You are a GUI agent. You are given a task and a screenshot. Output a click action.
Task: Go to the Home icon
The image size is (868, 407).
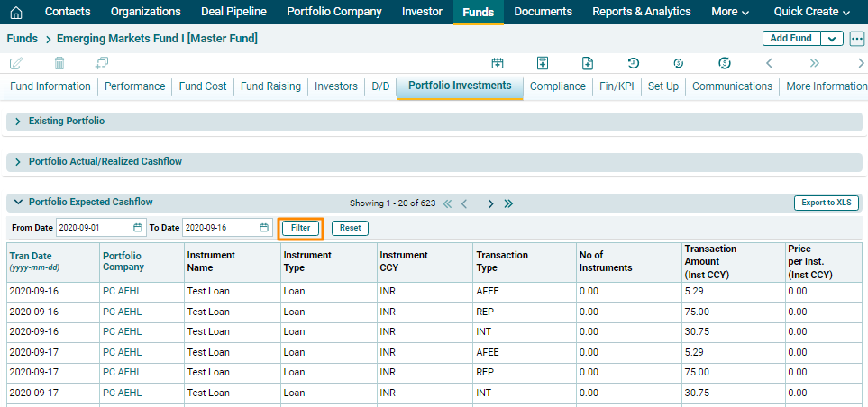15,12
